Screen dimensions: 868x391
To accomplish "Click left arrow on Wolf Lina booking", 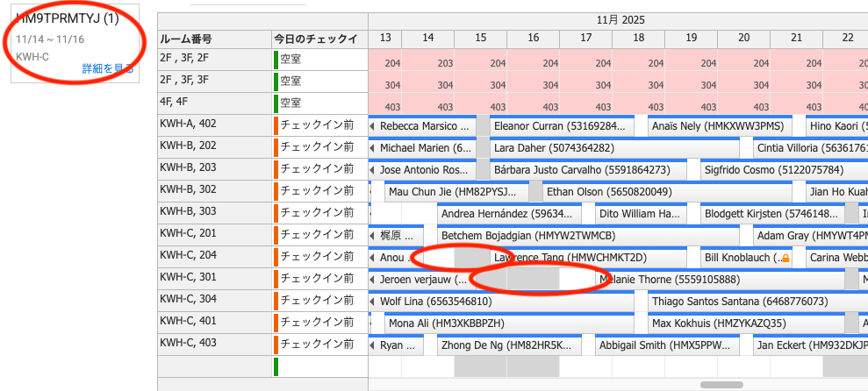I will [372, 302].
